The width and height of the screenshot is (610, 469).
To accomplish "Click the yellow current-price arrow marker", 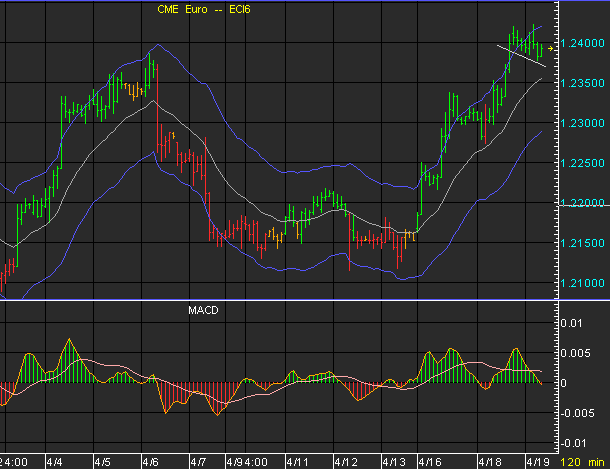I will [x=552, y=47].
